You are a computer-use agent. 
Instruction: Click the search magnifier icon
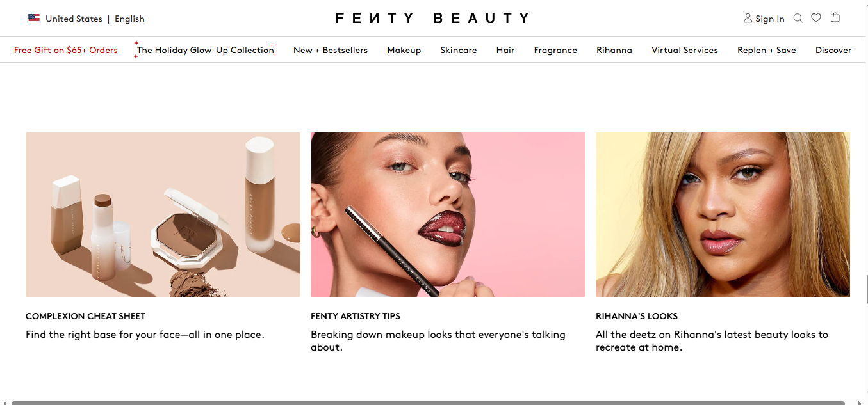tap(798, 19)
